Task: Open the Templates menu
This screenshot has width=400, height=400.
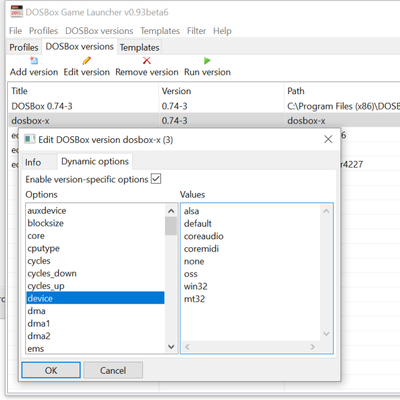Action: pos(160,31)
